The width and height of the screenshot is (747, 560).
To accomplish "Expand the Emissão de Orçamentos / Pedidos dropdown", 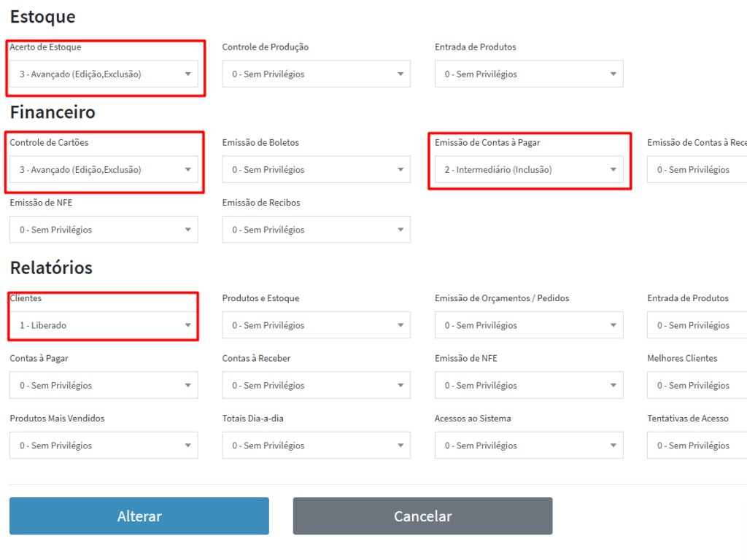I will [529, 325].
